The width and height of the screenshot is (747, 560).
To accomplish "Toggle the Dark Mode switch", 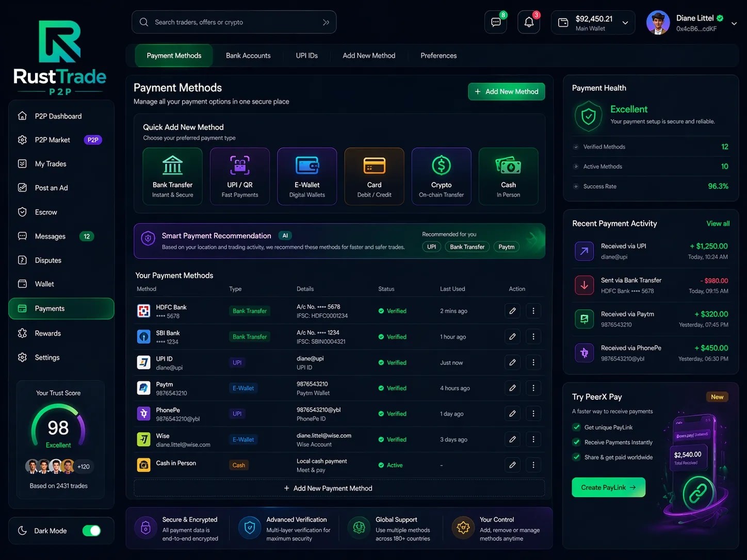I will pos(91,531).
